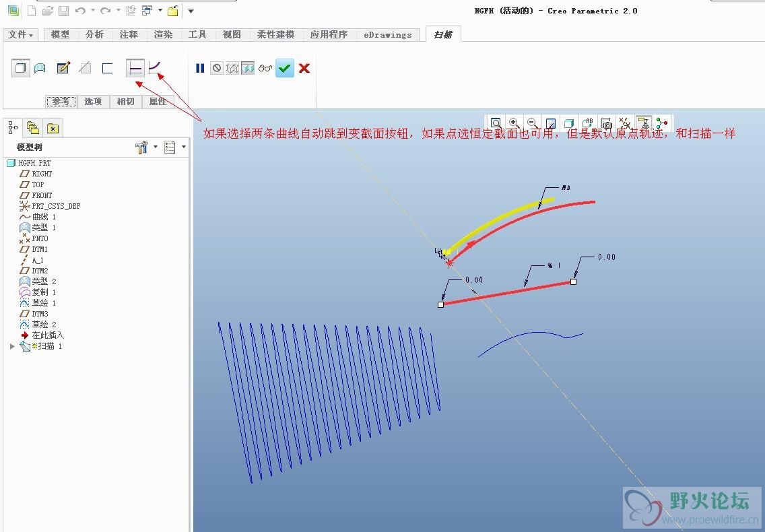Open the 相切 panel tab

pyautogui.click(x=125, y=102)
